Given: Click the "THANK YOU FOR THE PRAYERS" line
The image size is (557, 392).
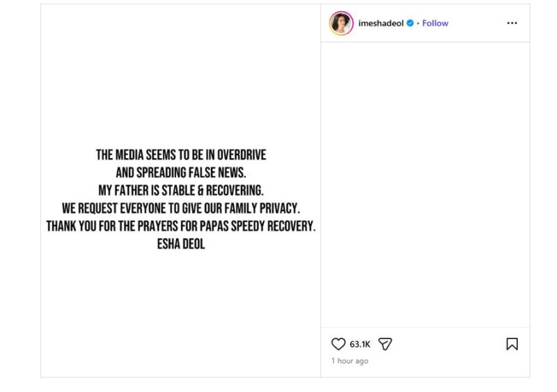Looking at the screenshot, I should coord(180,227).
